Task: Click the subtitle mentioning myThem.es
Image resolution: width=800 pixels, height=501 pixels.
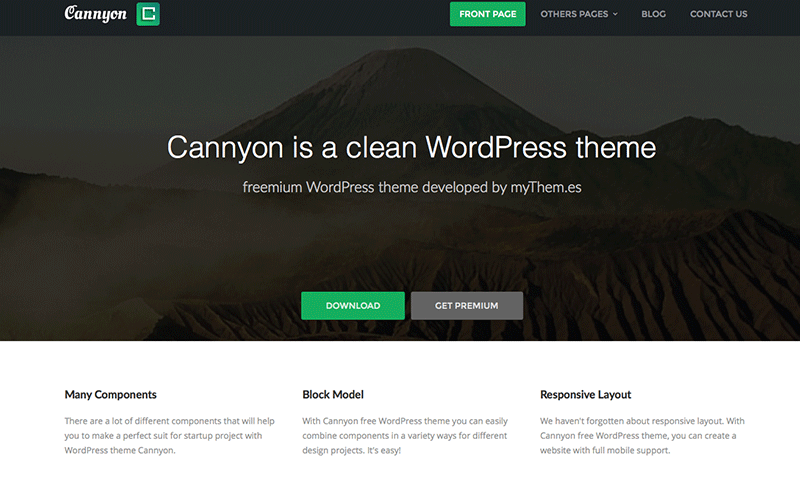Action: pyautogui.click(x=412, y=187)
